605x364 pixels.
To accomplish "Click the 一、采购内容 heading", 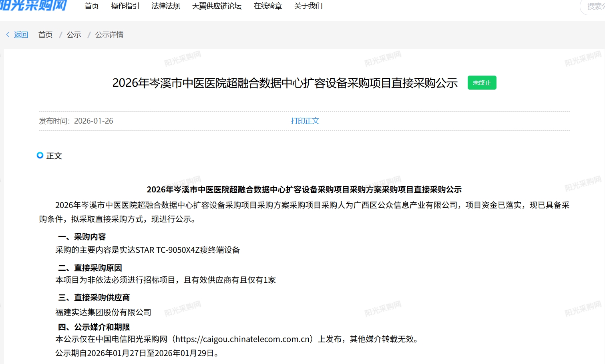I will point(82,237).
